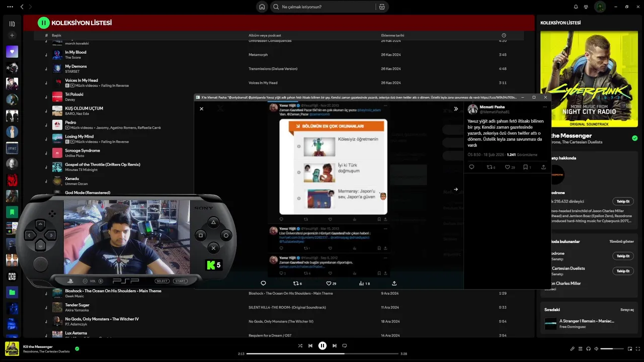Open the notifications bell in Spotify

click(576, 7)
